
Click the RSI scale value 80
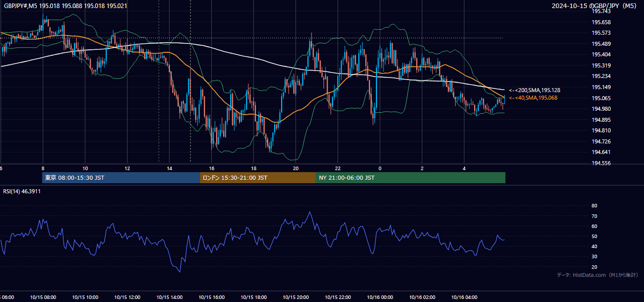pos(594,206)
